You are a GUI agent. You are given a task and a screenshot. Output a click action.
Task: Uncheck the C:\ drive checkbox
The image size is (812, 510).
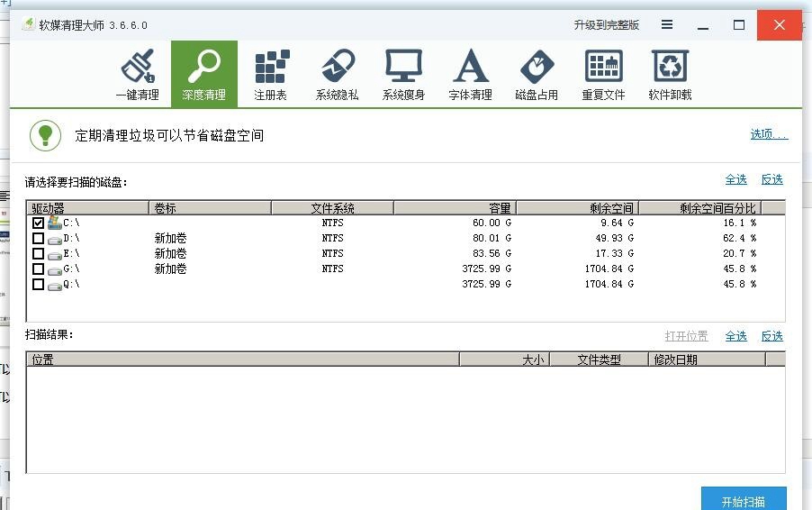pos(38,223)
